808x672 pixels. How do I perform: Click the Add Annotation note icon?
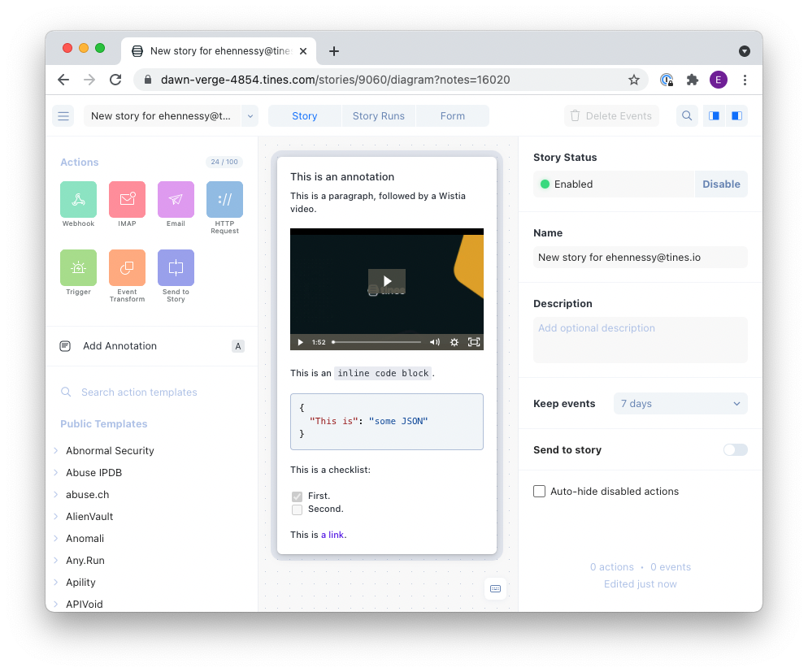(x=65, y=346)
